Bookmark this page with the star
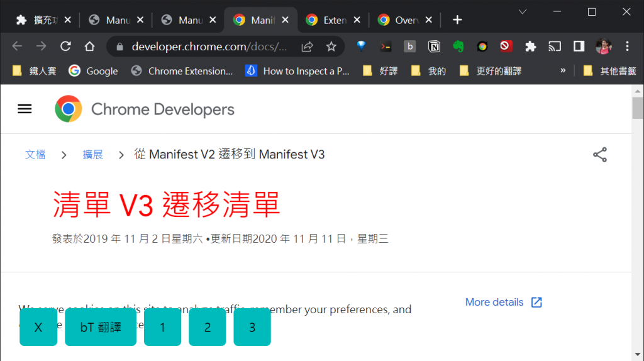The image size is (644, 361). (331, 47)
